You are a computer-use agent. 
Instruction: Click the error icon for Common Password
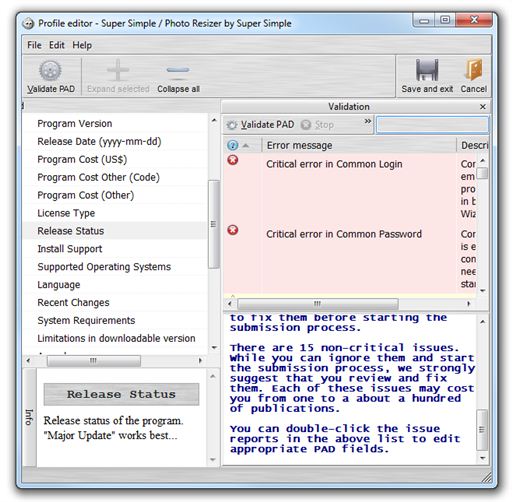tap(233, 230)
